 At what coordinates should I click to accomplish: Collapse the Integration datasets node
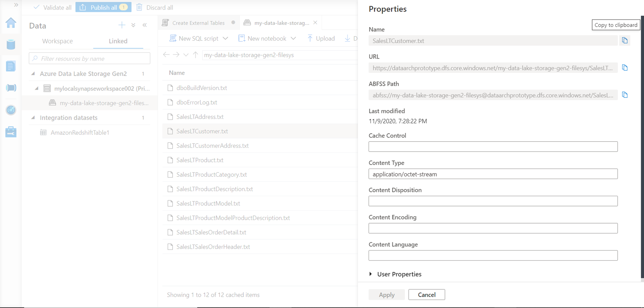33,118
